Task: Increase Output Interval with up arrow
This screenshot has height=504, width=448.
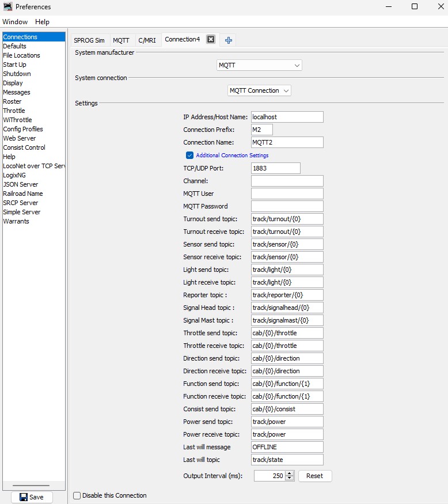Action: 290,473
